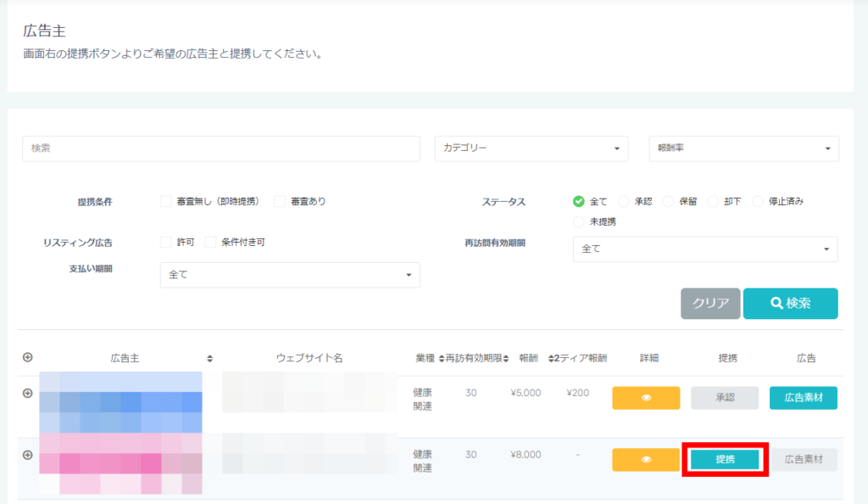The width and height of the screenshot is (868, 504).
Task: Click the クリア clear button
Action: (710, 303)
